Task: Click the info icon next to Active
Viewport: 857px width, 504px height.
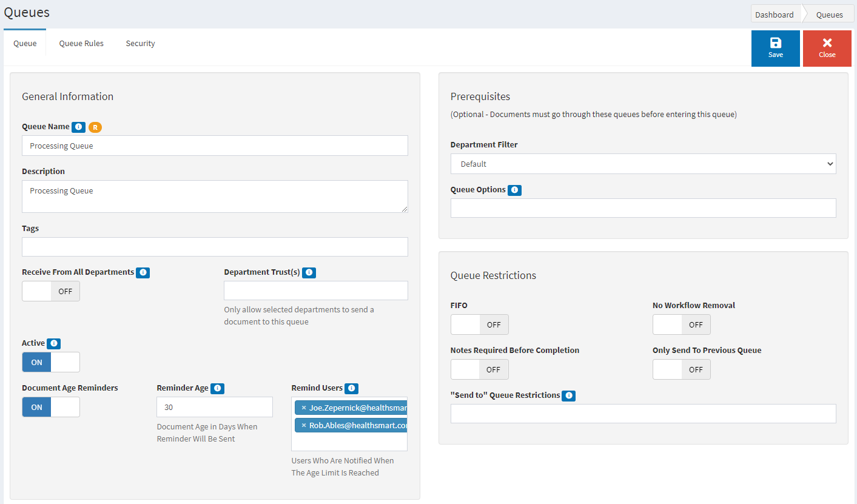Action: coord(53,343)
